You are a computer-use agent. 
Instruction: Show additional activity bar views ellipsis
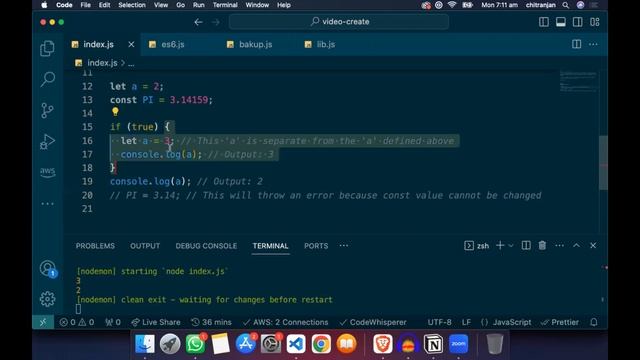(47, 203)
